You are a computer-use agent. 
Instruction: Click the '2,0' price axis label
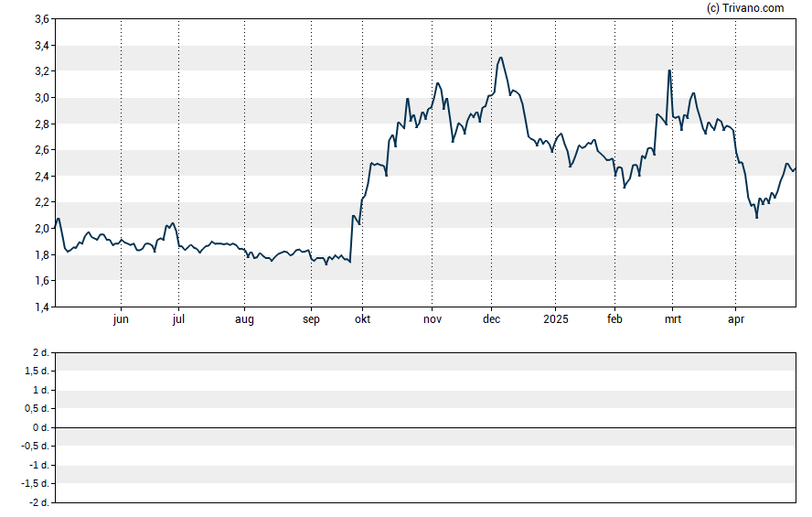[x=42, y=229]
